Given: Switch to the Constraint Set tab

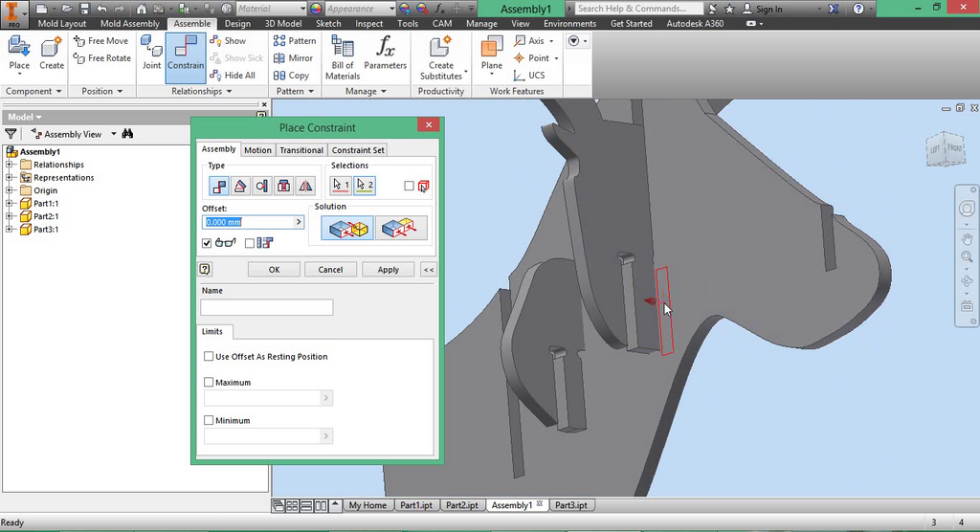Looking at the screenshot, I should (x=358, y=150).
